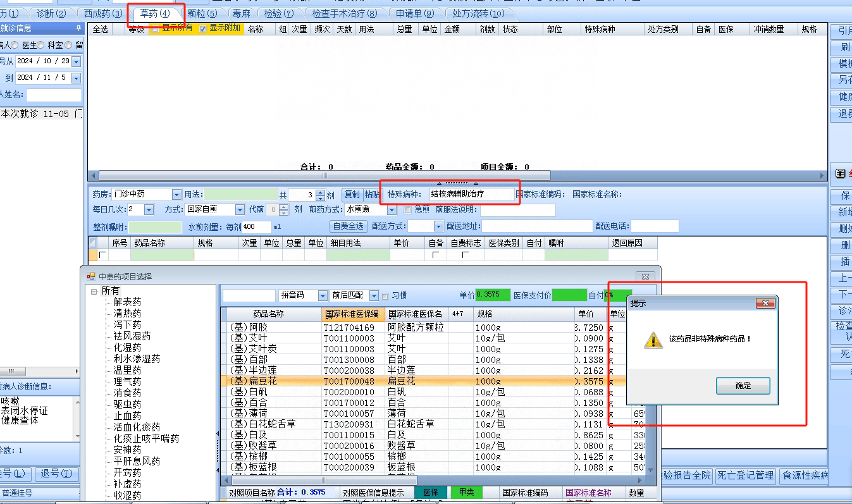Select 清热药 in the category tree
Image resolution: width=852 pixels, height=504 pixels.
point(127,314)
